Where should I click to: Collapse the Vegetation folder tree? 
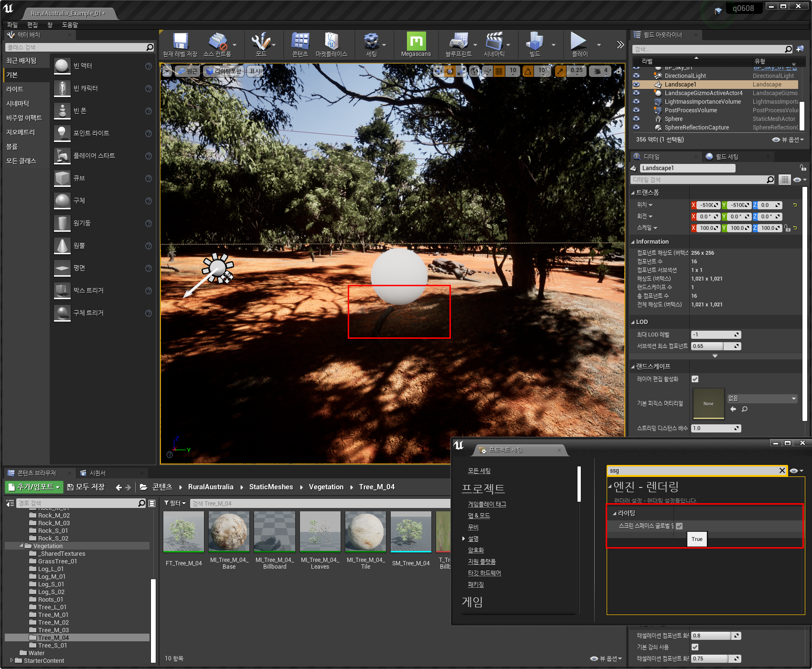coord(21,545)
